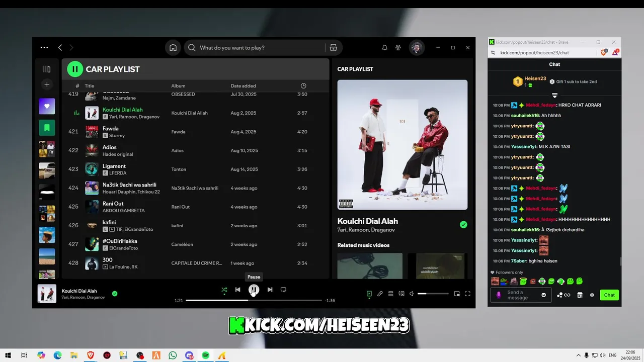644x362 pixels.
Task: Open Windows Start menu
Action: 8,355
